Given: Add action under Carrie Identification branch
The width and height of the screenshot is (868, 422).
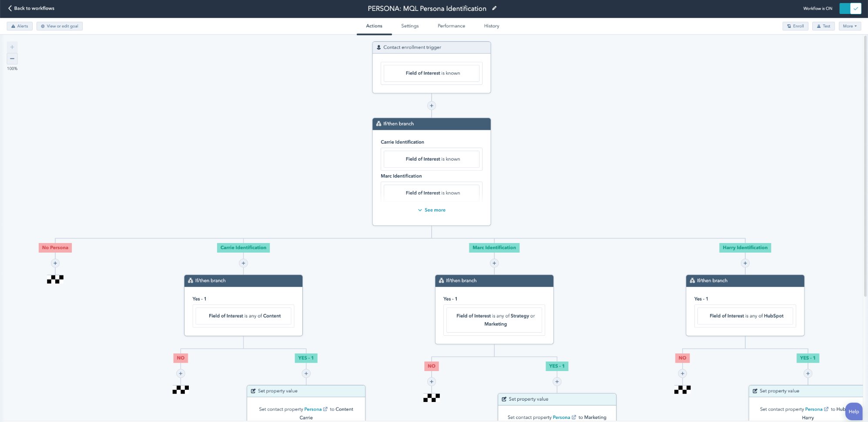Looking at the screenshot, I should tap(244, 263).
